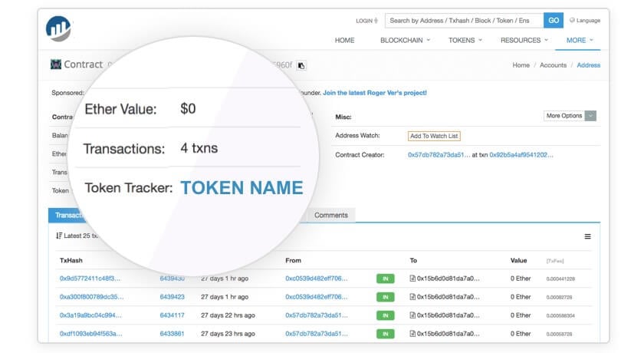Open From address in 6439423 row
This screenshot has width=644, height=353.
click(316, 297)
